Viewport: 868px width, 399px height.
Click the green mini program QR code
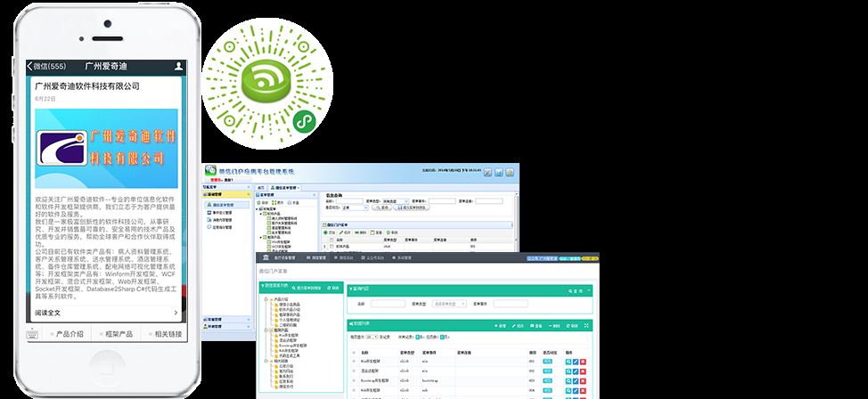point(266,84)
